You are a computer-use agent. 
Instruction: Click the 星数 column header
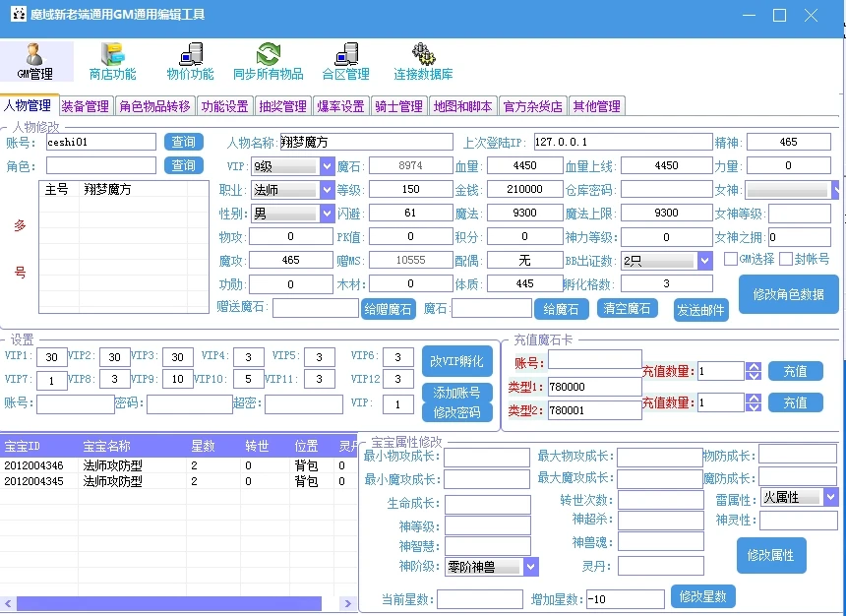(x=213, y=446)
